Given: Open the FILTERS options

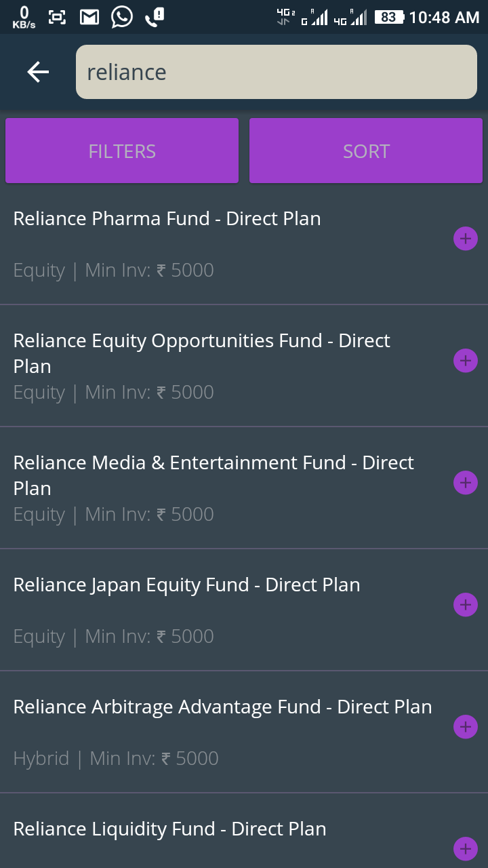Looking at the screenshot, I should coord(122,151).
